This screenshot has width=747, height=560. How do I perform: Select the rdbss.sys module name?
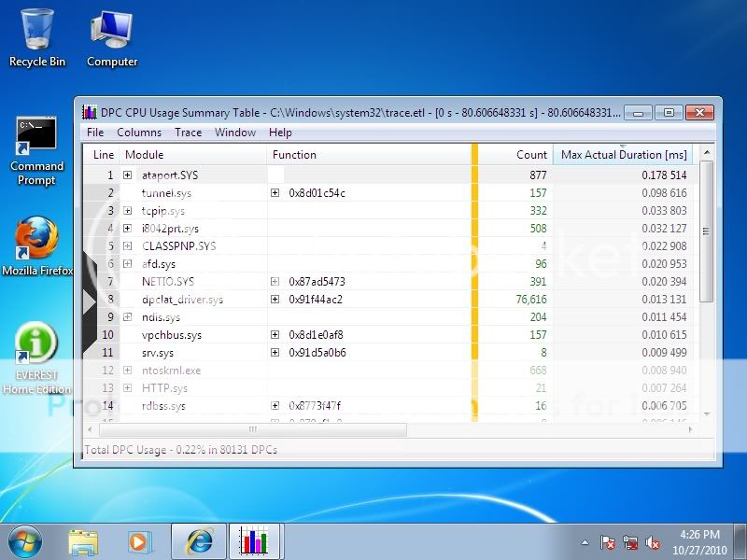[163, 406]
